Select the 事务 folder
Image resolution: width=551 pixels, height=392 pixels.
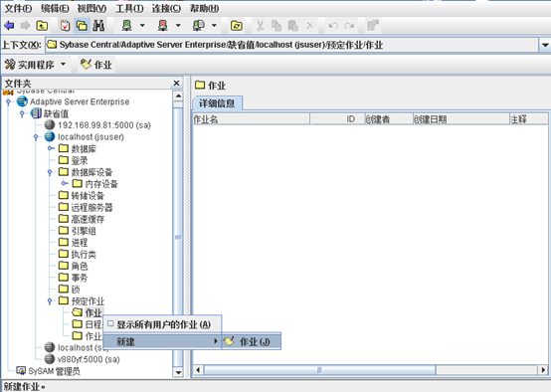[80, 278]
